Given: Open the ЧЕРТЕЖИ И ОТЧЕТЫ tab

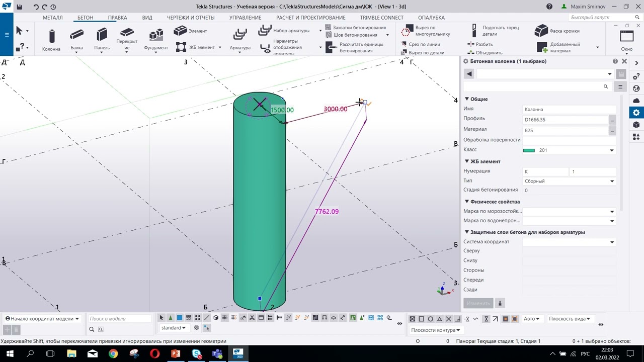Looking at the screenshot, I should tap(191, 18).
